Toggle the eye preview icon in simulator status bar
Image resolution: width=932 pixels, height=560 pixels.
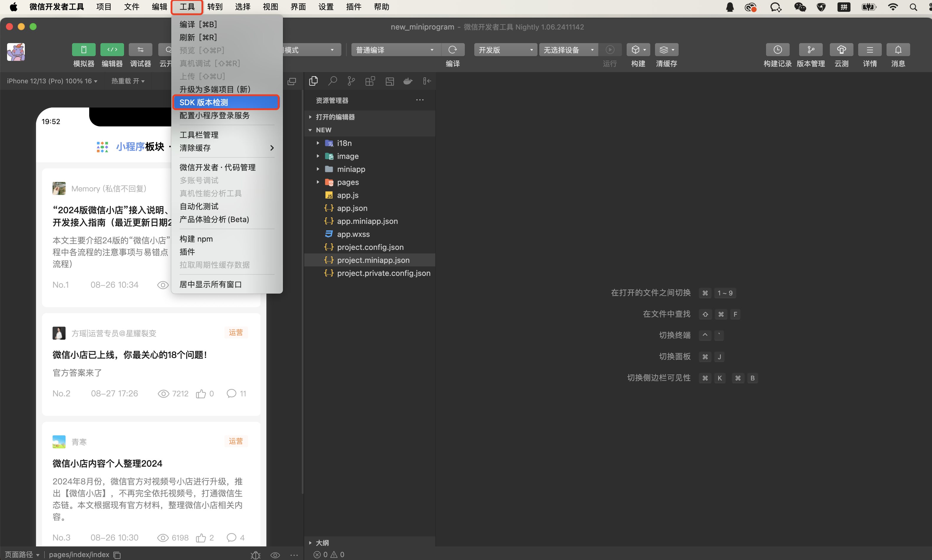(x=275, y=555)
